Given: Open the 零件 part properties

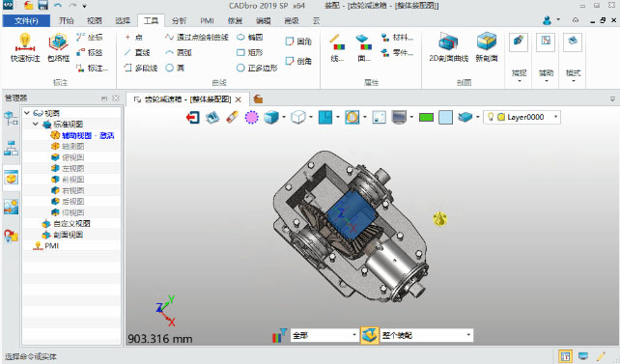Looking at the screenshot, I should tap(397, 52).
